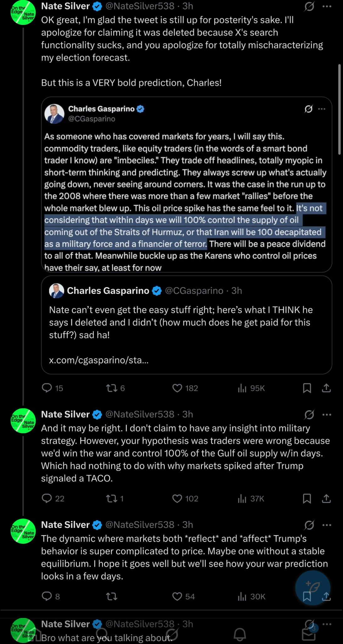
Task: Tap @NateSilver538 handle on 'super complicated' tweet
Action: click(x=140, y=525)
